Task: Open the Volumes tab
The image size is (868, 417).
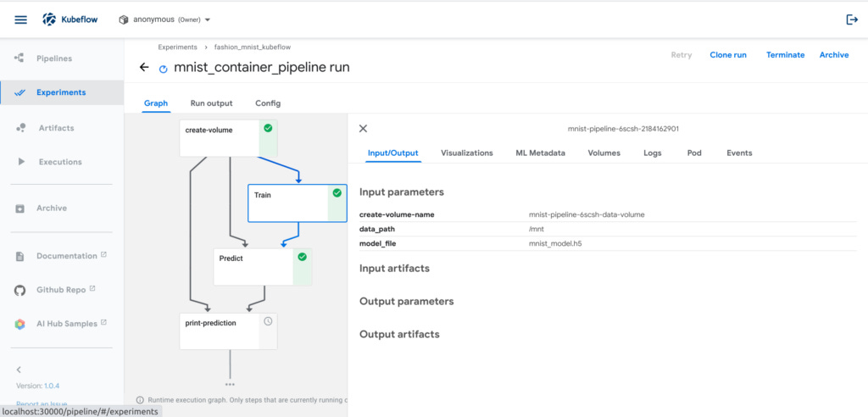Action: coord(604,153)
